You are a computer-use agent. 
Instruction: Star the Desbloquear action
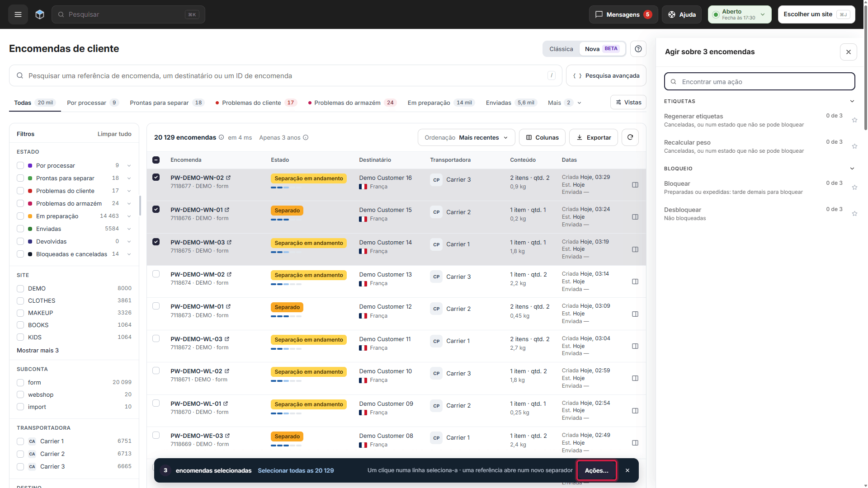(854, 214)
